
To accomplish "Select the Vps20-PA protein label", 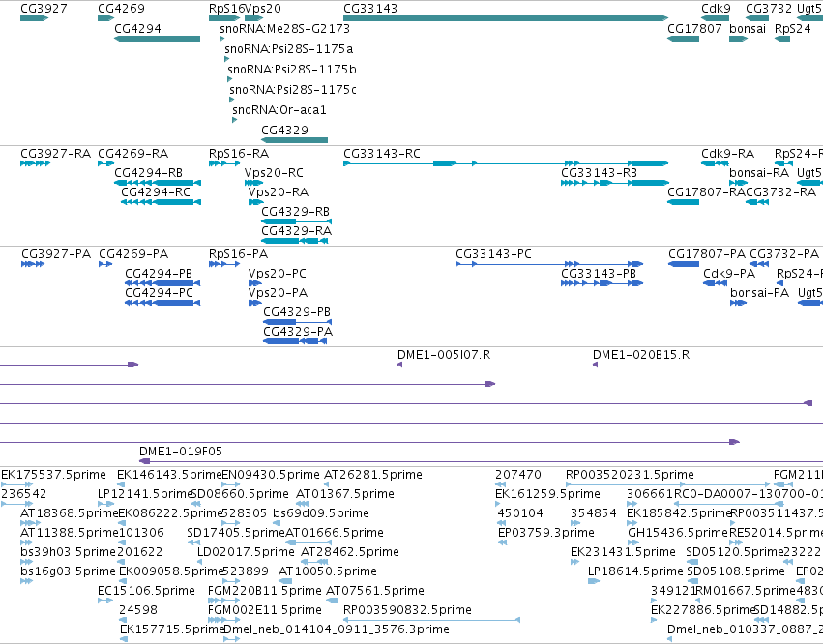I will click(279, 293).
